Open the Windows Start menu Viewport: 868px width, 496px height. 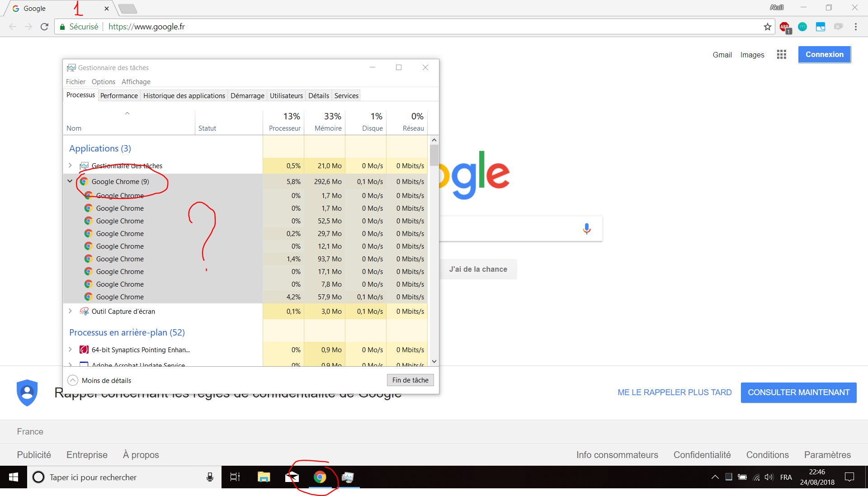click(14, 477)
